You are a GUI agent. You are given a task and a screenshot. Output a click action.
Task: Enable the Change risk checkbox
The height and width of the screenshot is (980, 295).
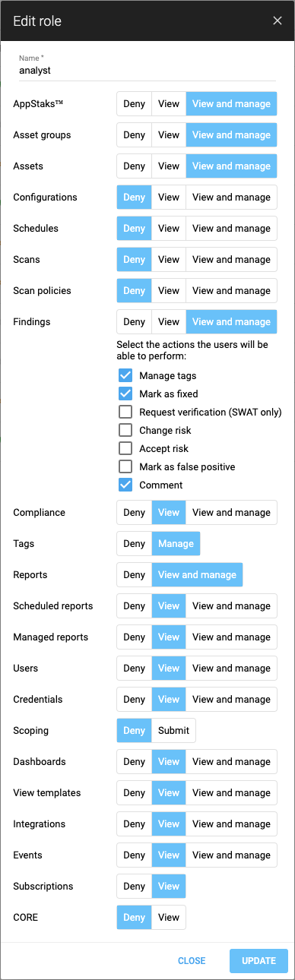coord(125,430)
